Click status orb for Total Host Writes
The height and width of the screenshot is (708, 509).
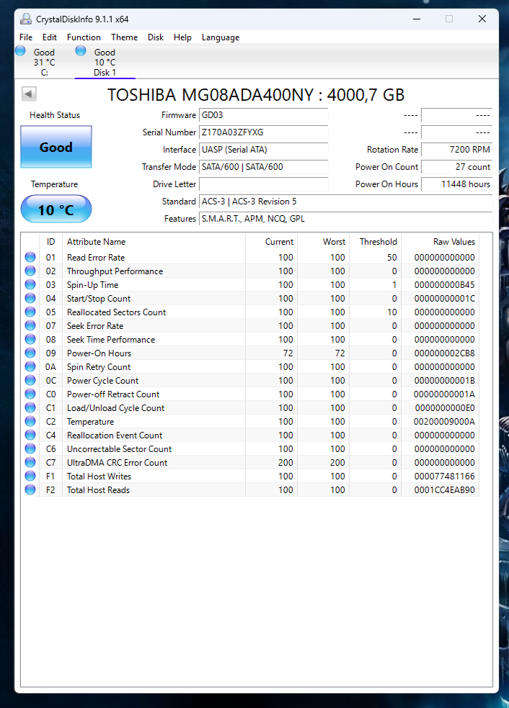(x=30, y=476)
